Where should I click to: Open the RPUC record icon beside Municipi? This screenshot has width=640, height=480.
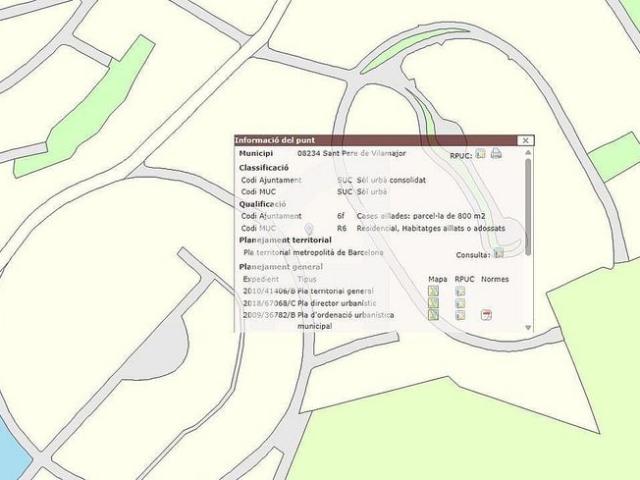(481, 154)
